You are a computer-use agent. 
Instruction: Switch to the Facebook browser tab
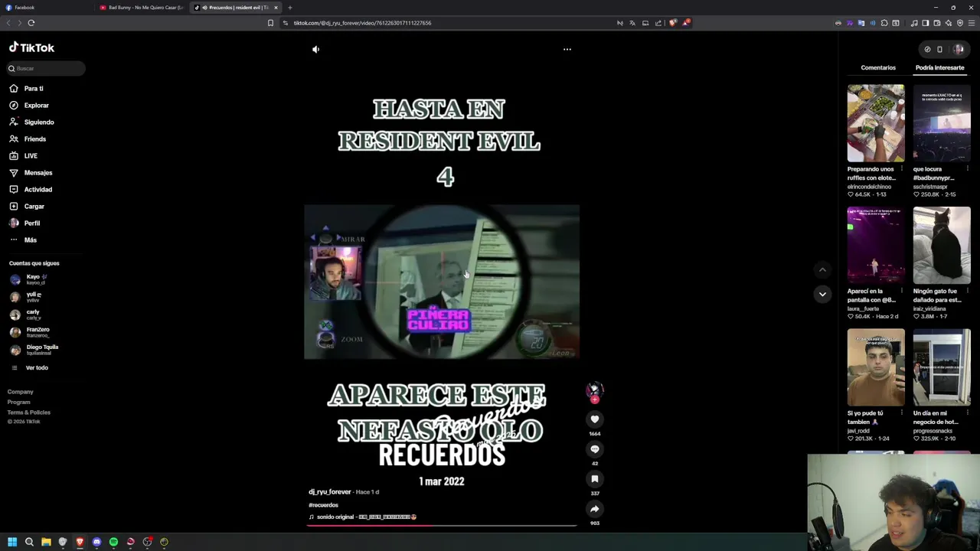[46, 8]
